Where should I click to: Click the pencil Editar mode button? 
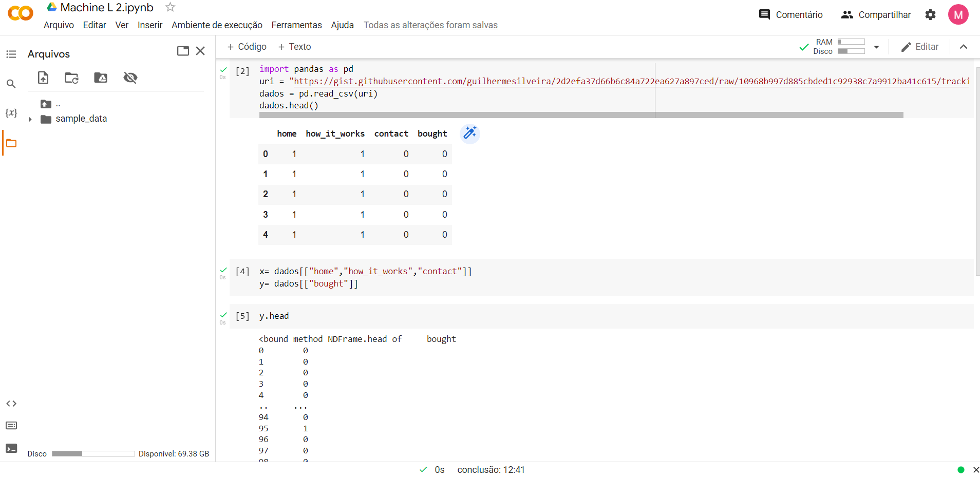point(919,47)
